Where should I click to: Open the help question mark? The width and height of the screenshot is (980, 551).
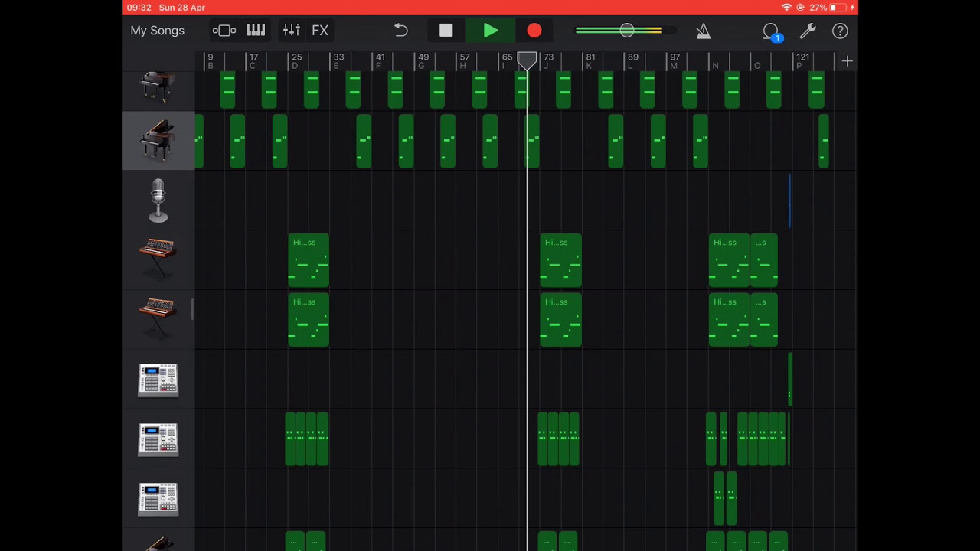point(841,31)
